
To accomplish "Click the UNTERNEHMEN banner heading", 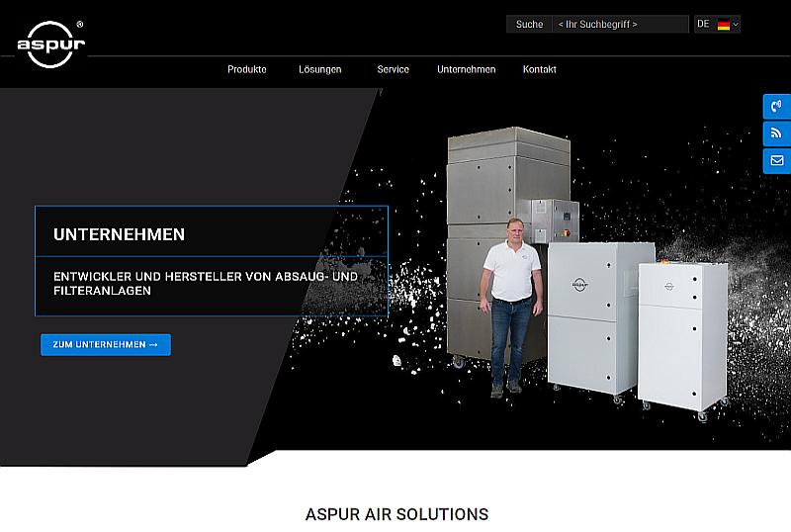I will [x=119, y=234].
